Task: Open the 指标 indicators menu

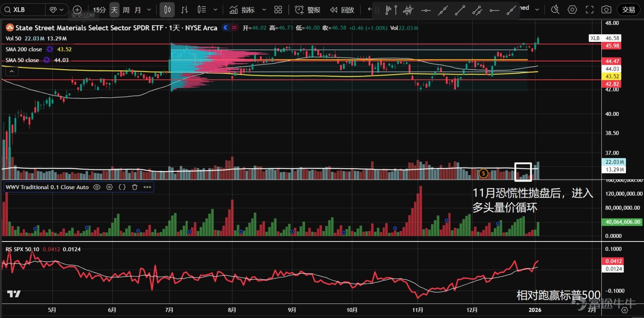Action: click(242, 10)
